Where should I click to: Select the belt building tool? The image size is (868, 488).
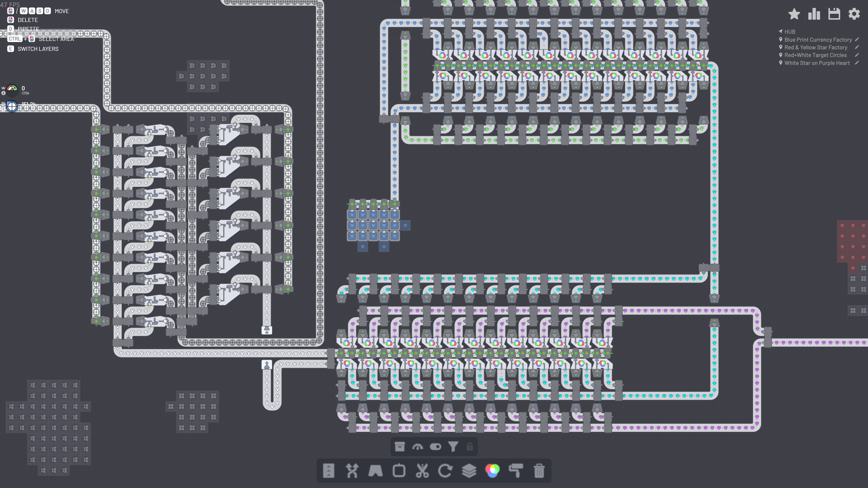point(329,471)
